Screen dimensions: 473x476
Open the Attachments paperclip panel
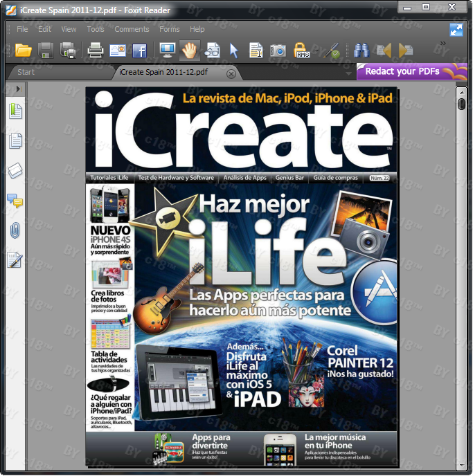(15, 230)
